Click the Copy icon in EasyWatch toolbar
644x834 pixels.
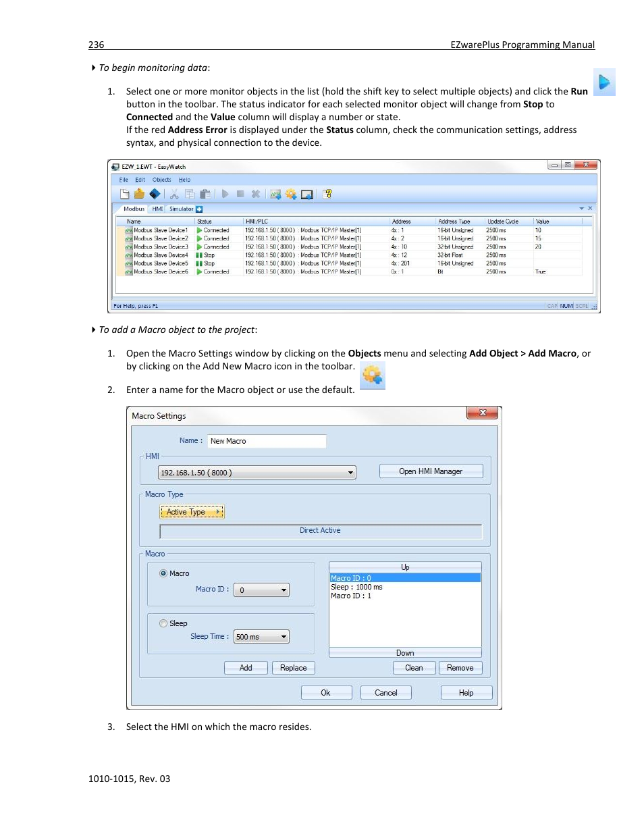coord(190,194)
